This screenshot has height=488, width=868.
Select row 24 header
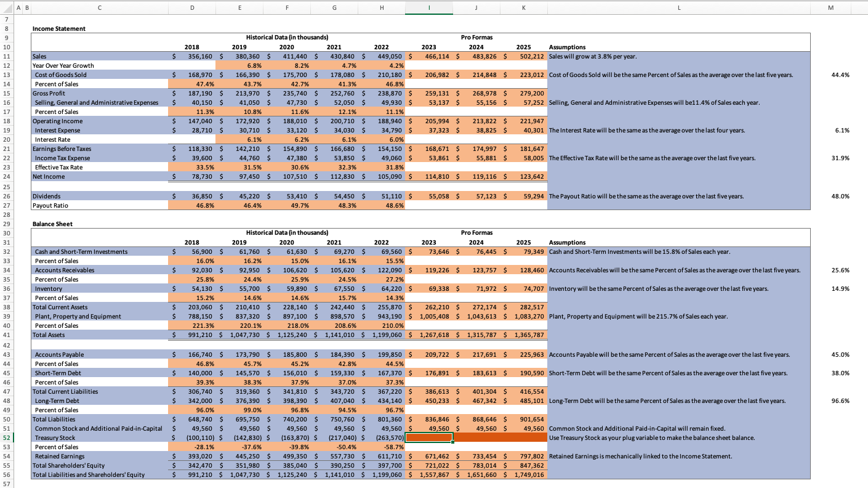tap(6, 176)
